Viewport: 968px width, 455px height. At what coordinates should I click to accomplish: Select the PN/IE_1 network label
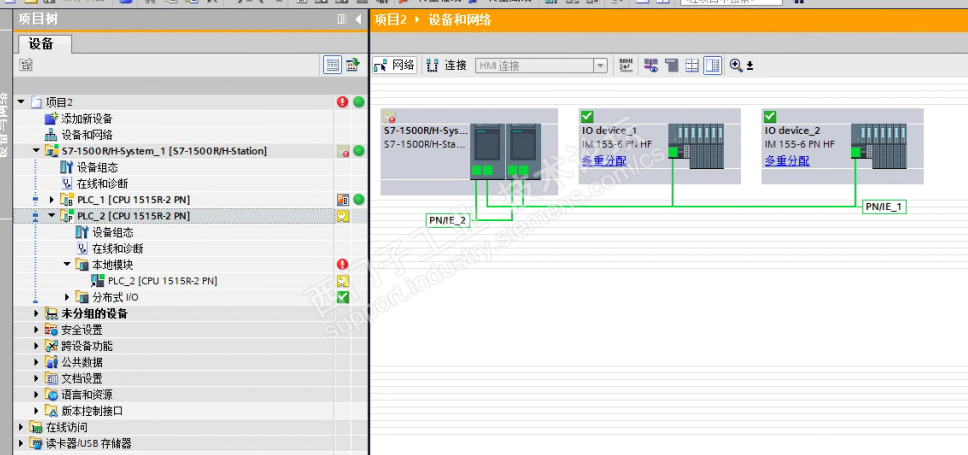884,207
